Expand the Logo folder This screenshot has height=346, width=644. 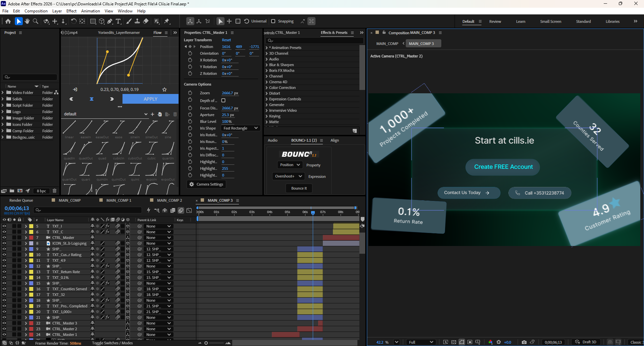click(3, 112)
